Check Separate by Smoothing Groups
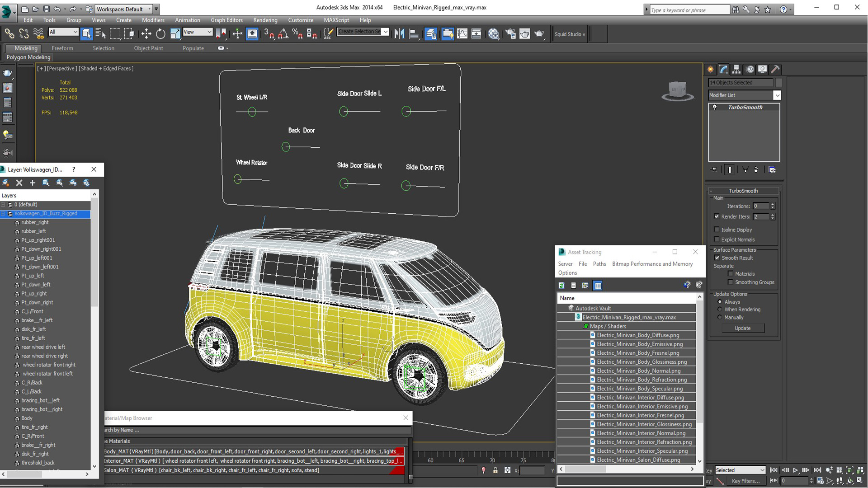Image resolution: width=868 pixels, height=488 pixels. (x=730, y=282)
